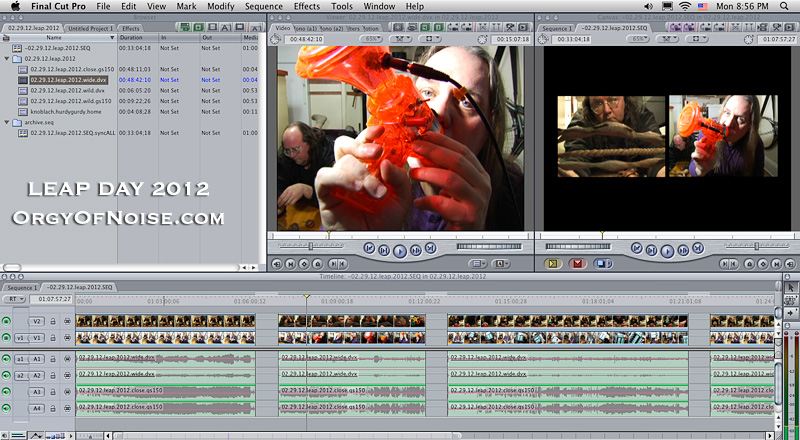Switch to the Effects tab in Browser
Image resolution: width=800 pixels, height=440 pixels.
pyautogui.click(x=130, y=28)
